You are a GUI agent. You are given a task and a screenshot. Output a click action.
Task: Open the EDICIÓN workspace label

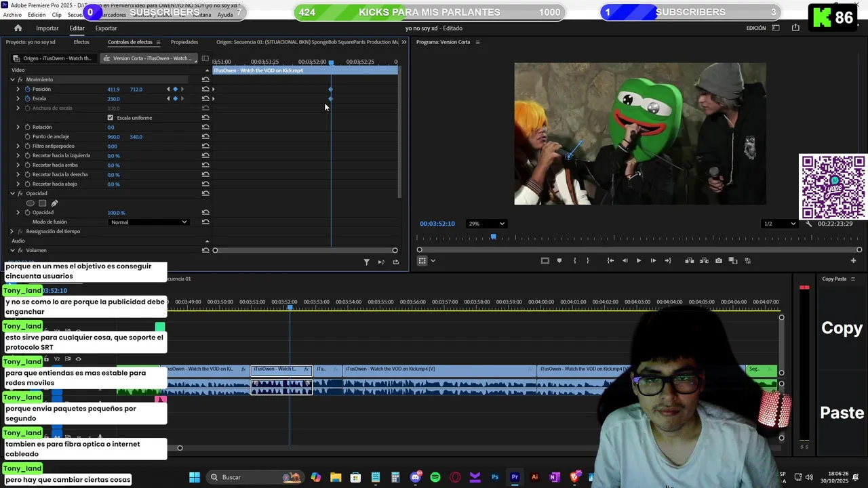point(756,28)
